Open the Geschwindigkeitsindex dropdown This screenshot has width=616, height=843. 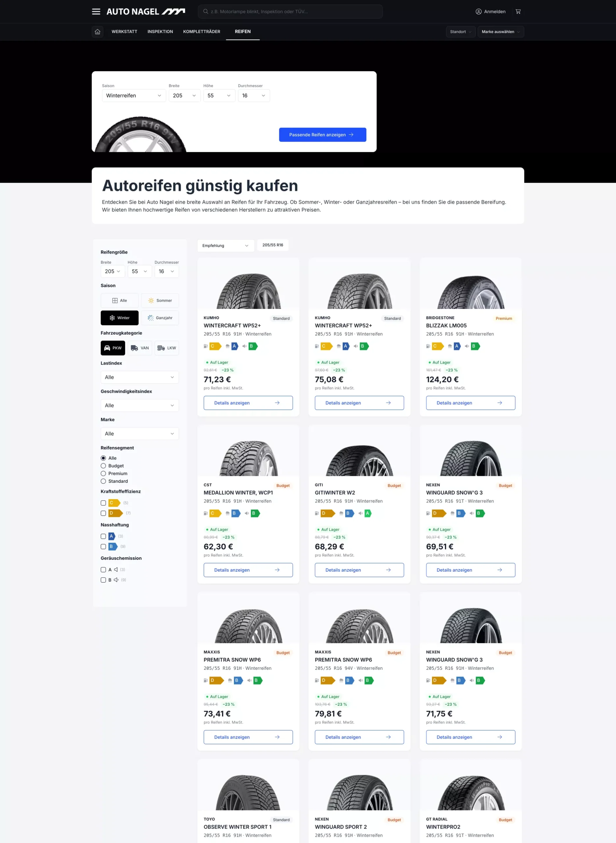[x=140, y=405]
